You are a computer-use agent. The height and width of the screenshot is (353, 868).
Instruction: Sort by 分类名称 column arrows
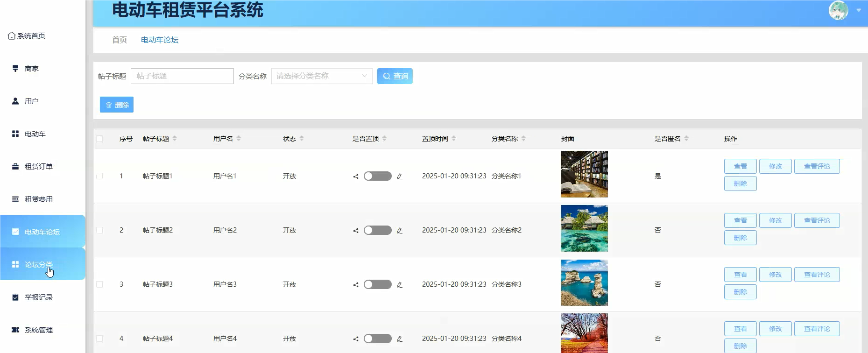[523, 139]
